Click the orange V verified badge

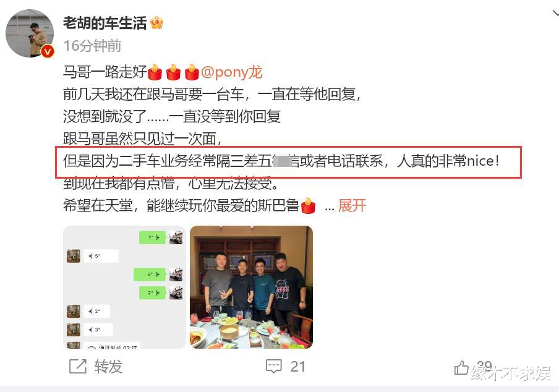pos(48,52)
